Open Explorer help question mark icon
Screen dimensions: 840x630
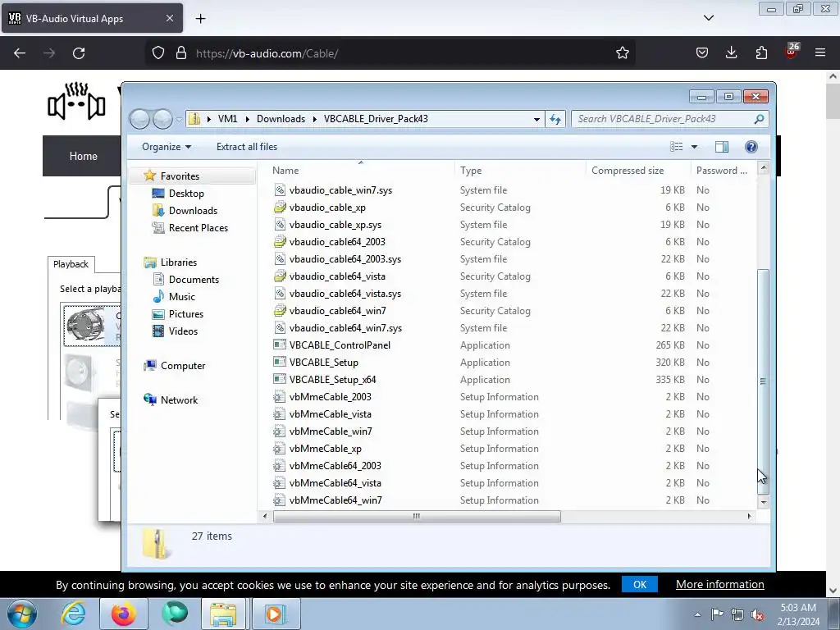click(x=751, y=147)
